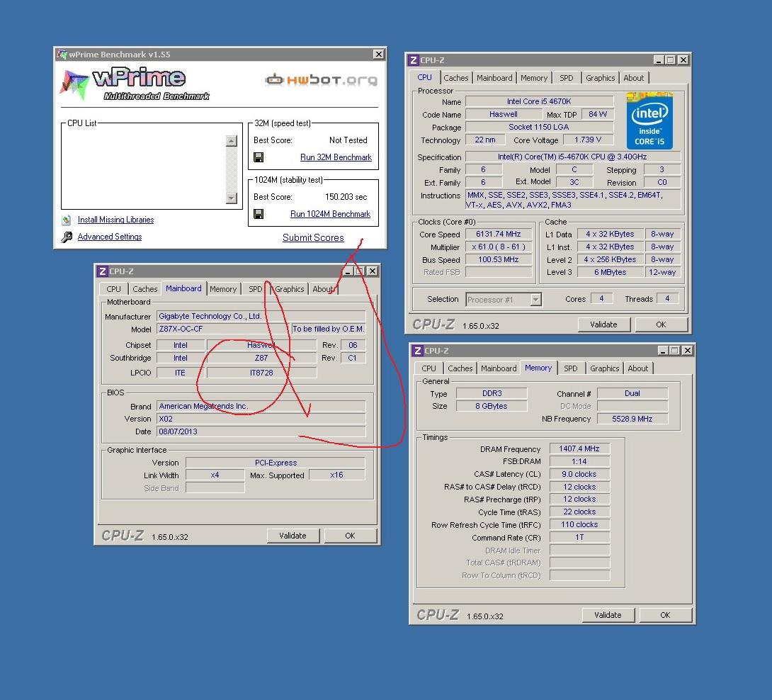Click the Advanced Settings wrench icon
The height and width of the screenshot is (700, 772).
pos(67,237)
